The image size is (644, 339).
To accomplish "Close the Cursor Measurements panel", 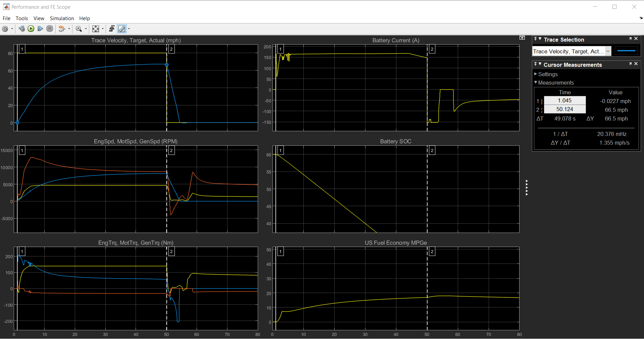I will 636,64.
